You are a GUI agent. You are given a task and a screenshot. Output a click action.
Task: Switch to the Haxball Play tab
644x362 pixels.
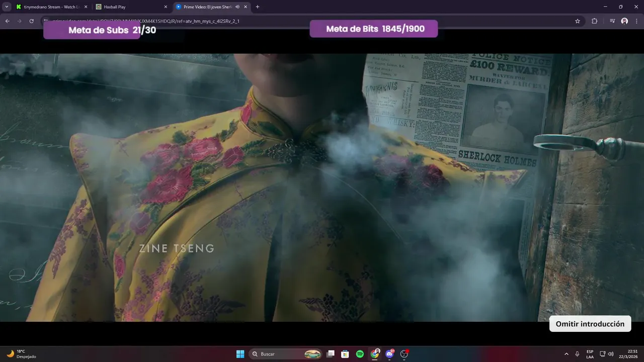(131, 7)
